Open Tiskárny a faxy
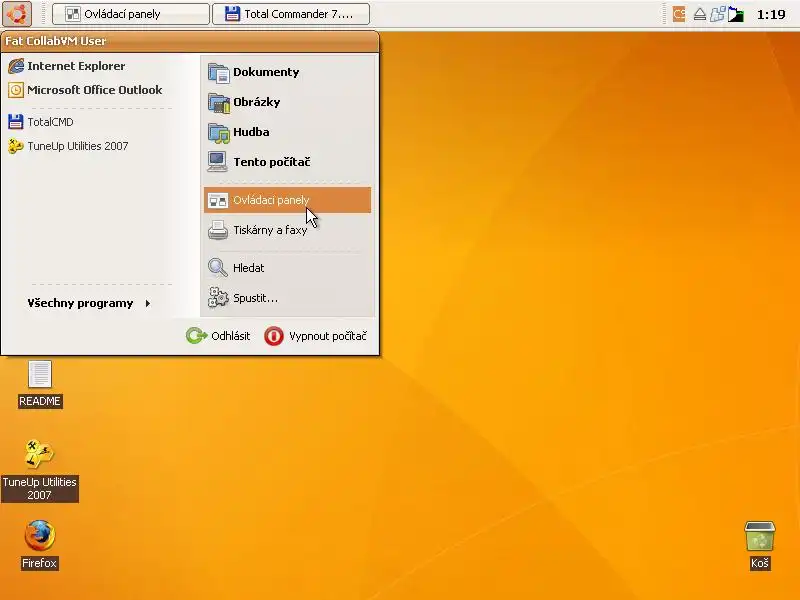The width and height of the screenshot is (800, 600). (x=287, y=230)
